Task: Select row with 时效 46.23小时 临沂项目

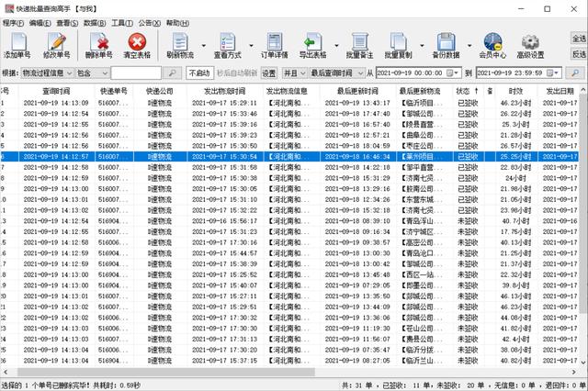Action: click(289, 103)
